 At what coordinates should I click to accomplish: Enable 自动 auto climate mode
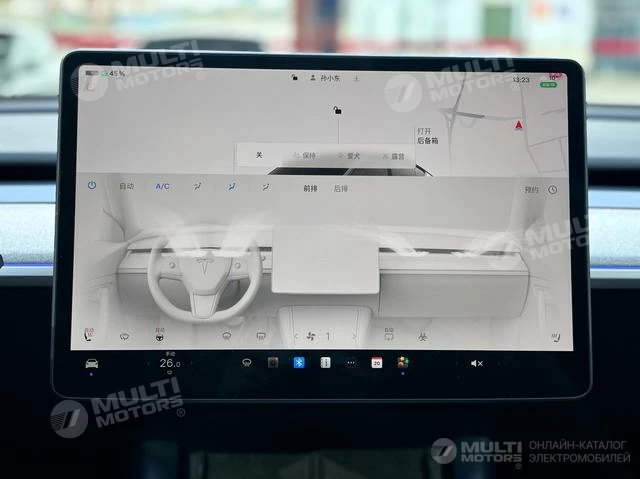[x=127, y=187]
